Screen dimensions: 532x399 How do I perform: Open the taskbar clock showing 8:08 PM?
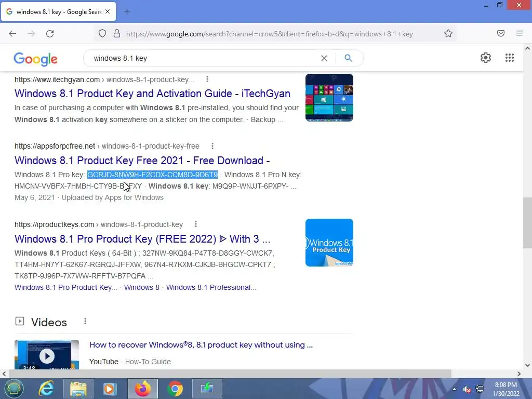(506, 389)
